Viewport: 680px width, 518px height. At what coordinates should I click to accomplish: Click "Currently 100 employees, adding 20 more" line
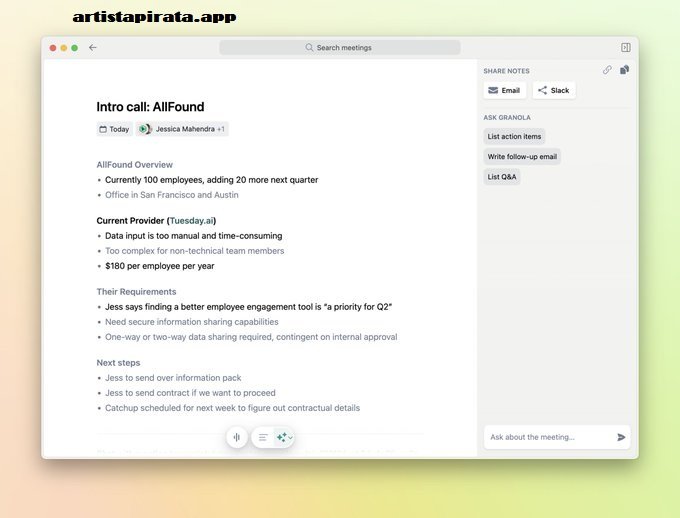(212, 180)
